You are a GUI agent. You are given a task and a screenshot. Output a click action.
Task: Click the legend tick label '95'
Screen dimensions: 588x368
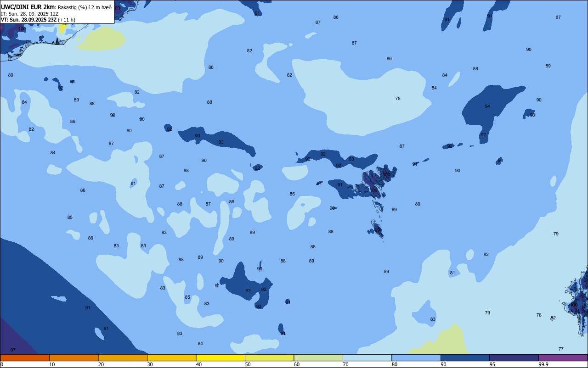click(x=492, y=364)
